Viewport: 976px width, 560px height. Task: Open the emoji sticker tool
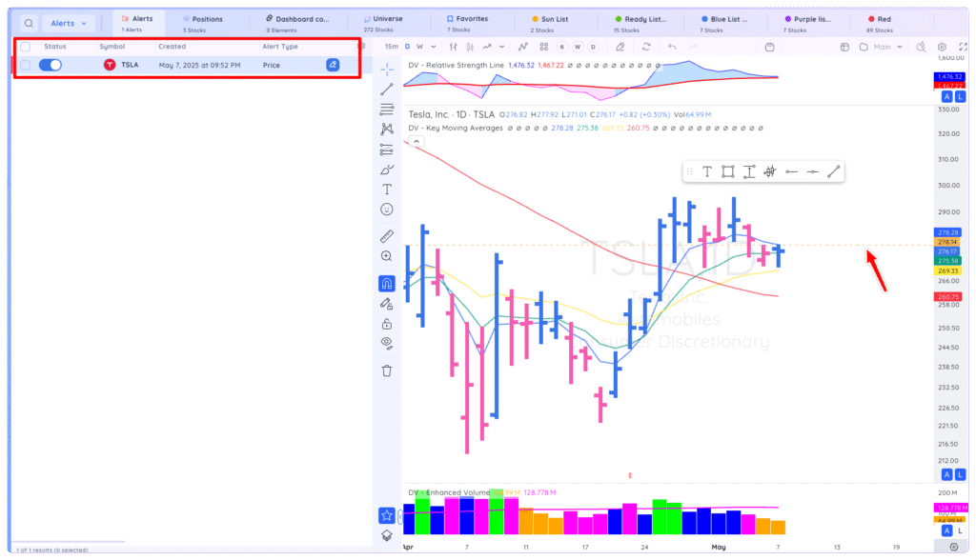tap(387, 210)
